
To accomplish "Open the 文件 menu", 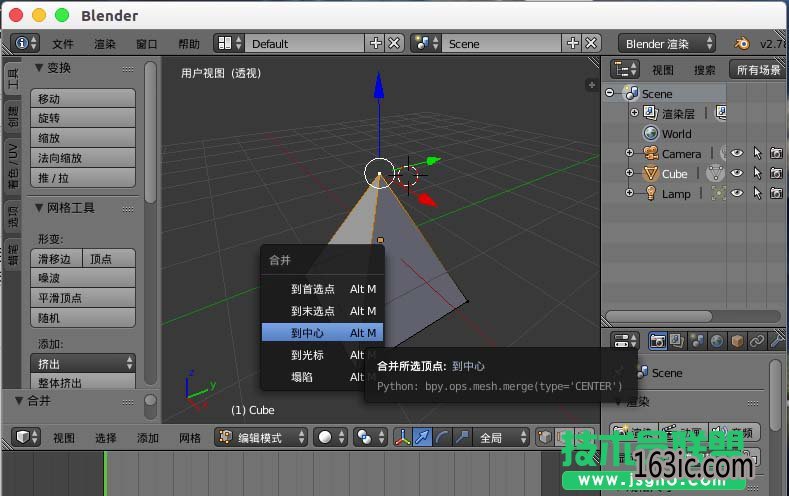I will (x=63, y=44).
